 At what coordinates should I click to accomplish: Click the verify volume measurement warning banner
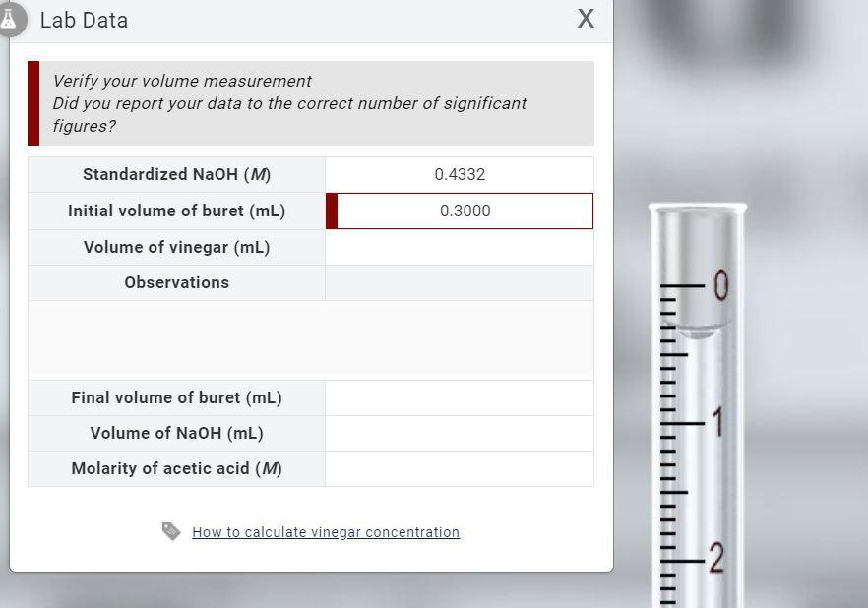tap(311, 102)
